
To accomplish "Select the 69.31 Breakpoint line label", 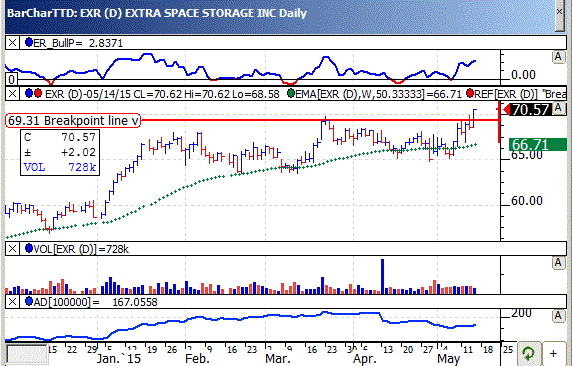I will pyautogui.click(x=73, y=120).
